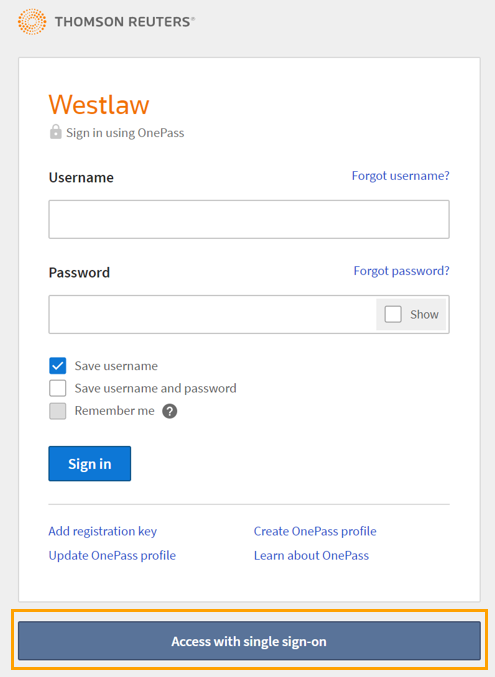Open the Create OnePass profile link
This screenshot has width=495, height=677.
315,531
